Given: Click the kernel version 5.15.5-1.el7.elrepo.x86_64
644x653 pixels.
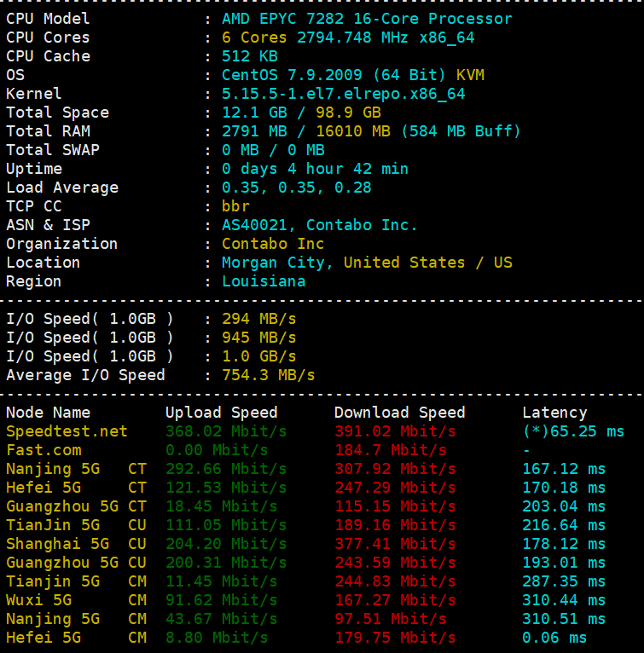Looking at the screenshot, I should point(344,94).
